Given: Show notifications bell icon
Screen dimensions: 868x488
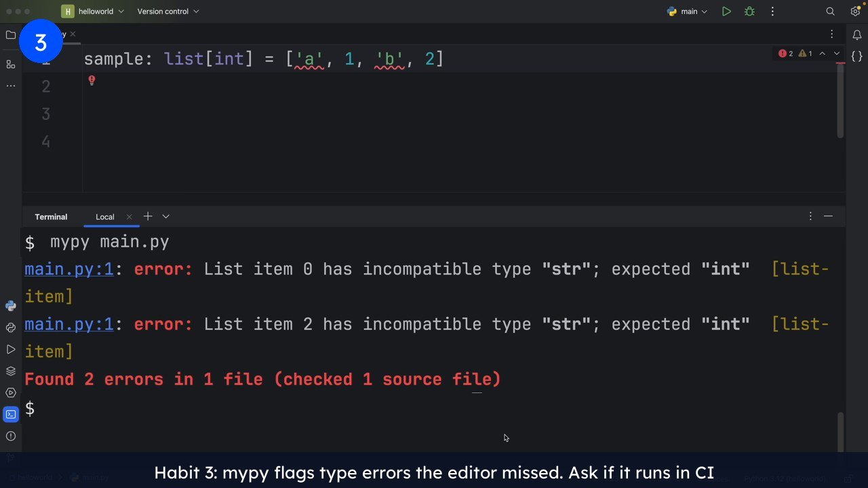Looking at the screenshot, I should [x=856, y=35].
